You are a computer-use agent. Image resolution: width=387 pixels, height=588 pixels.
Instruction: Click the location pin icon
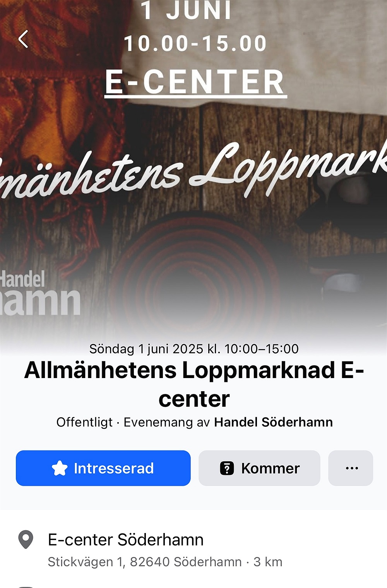click(x=26, y=540)
